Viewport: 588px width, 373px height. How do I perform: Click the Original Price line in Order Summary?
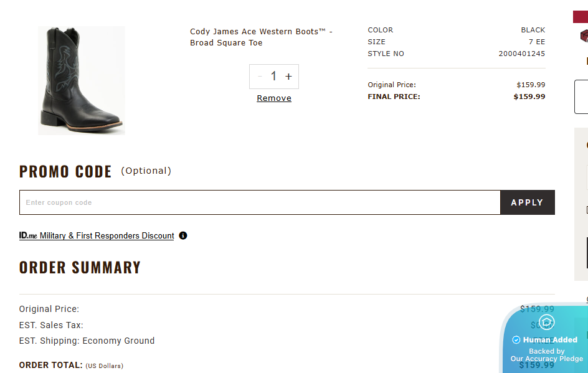click(49, 308)
